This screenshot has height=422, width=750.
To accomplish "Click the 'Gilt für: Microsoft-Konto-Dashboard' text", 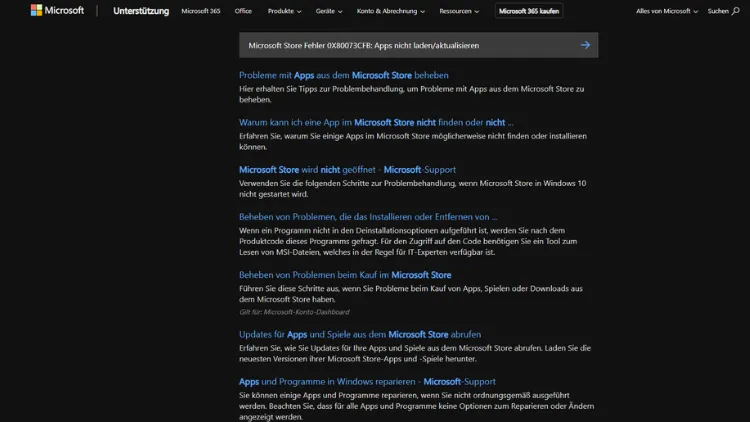I will (x=294, y=311).
